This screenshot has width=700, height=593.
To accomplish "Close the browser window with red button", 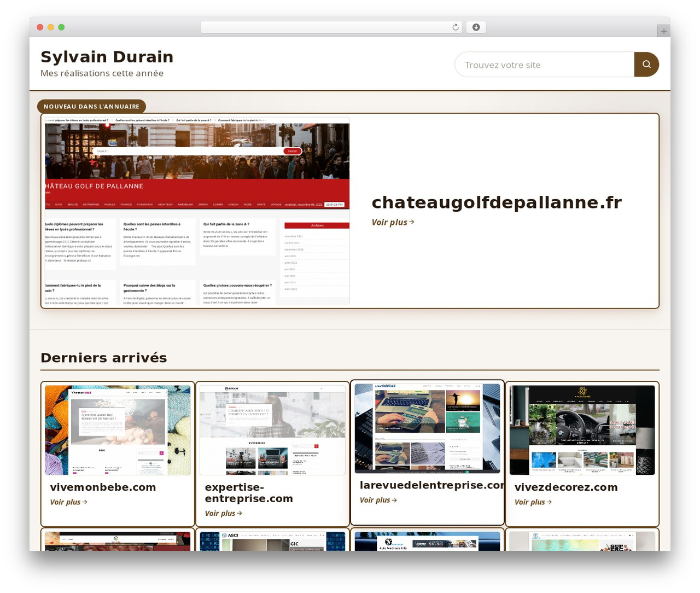I will (x=40, y=27).
